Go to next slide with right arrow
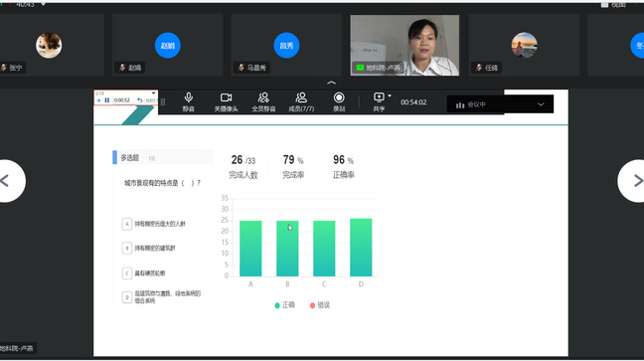 click(x=632, y=181)
